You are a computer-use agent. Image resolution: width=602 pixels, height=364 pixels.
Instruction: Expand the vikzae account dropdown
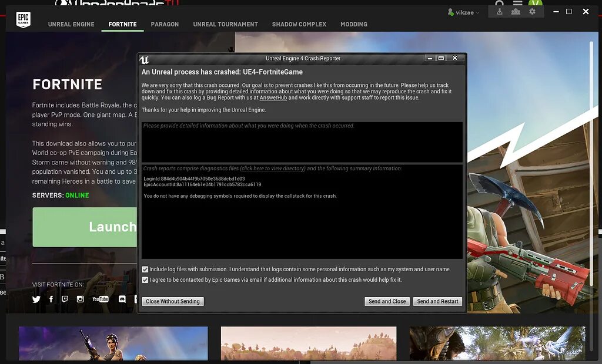coord(477,13)
